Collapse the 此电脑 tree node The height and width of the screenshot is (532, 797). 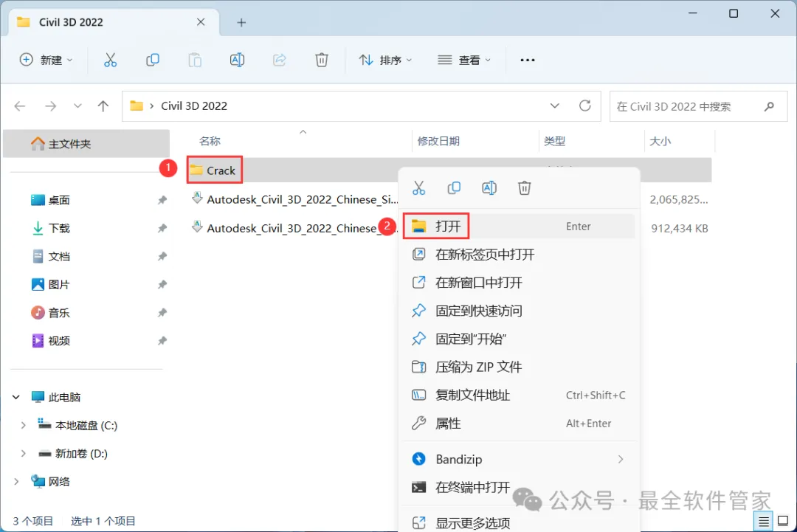point(16,398)
